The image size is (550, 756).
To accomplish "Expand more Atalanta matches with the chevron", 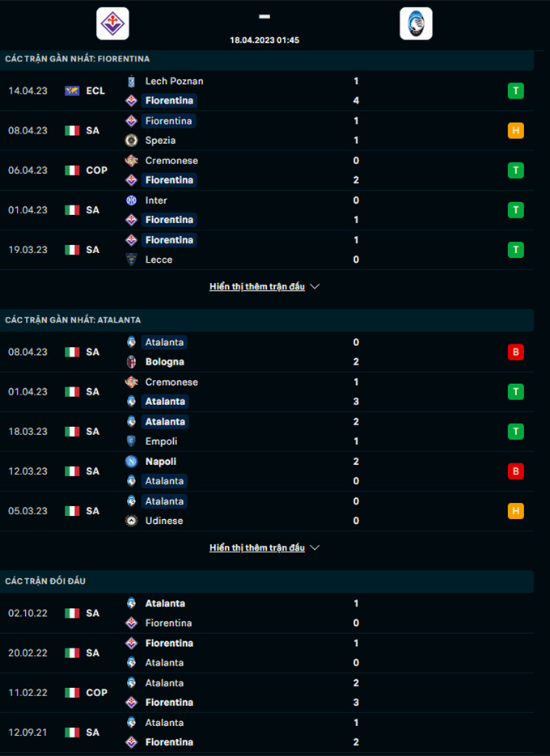I will tap(315, 547).
